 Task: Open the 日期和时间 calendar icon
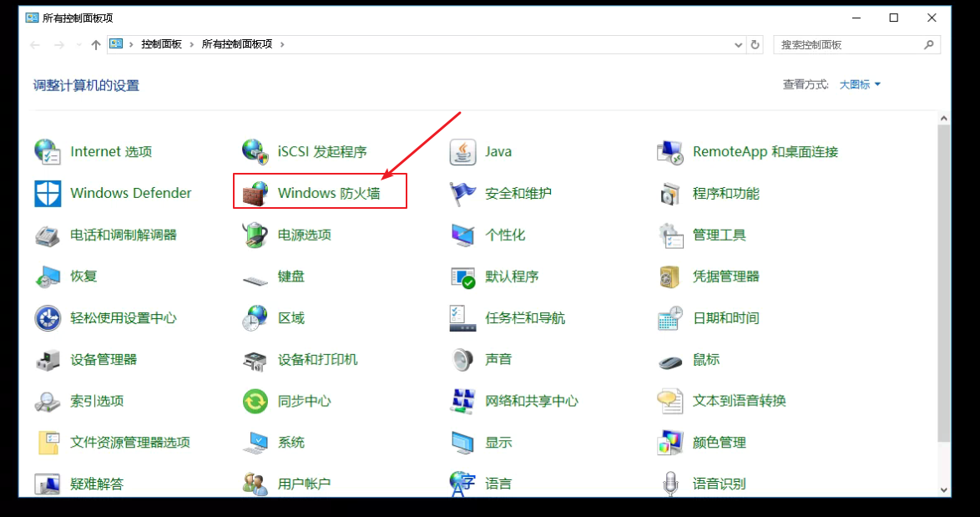[670, 318]
